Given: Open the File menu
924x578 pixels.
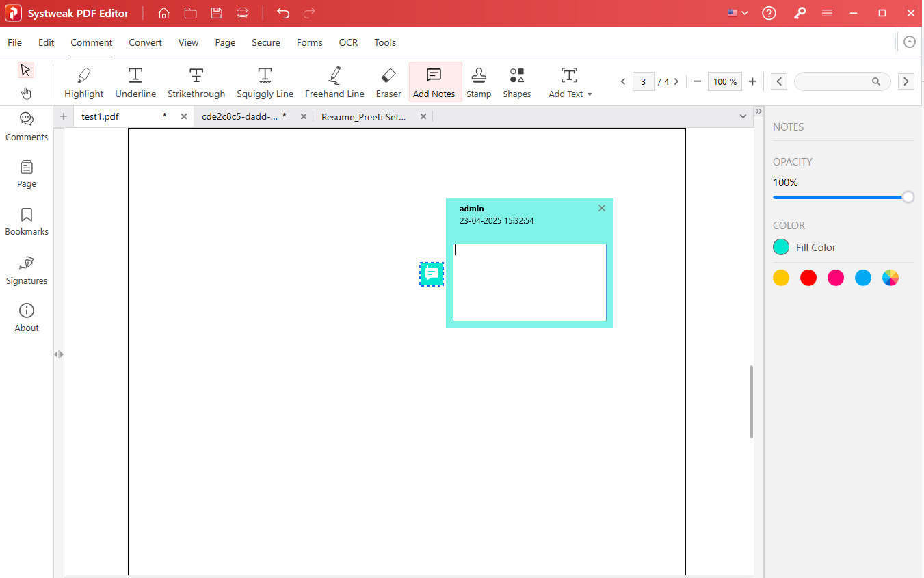Looking at the screenshot, I should 14,42.
